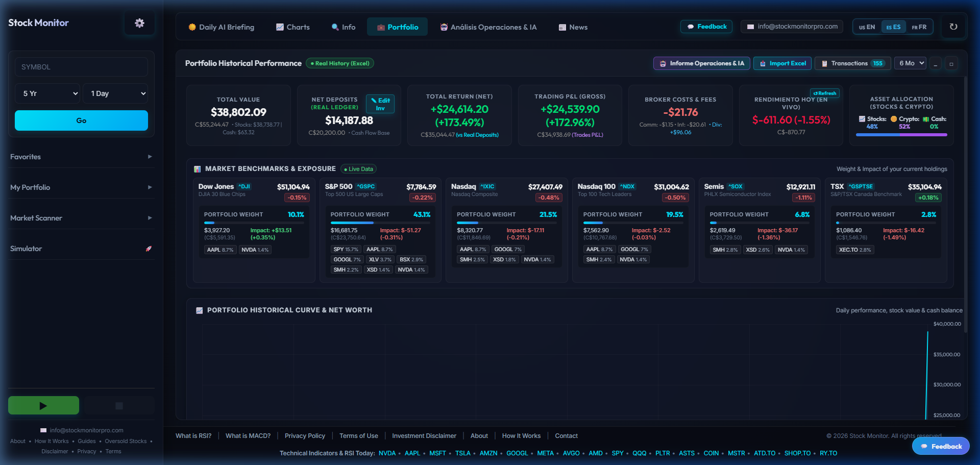980x465 pixels.
Task: Open the News tab
Action: (x=573, y=27)
